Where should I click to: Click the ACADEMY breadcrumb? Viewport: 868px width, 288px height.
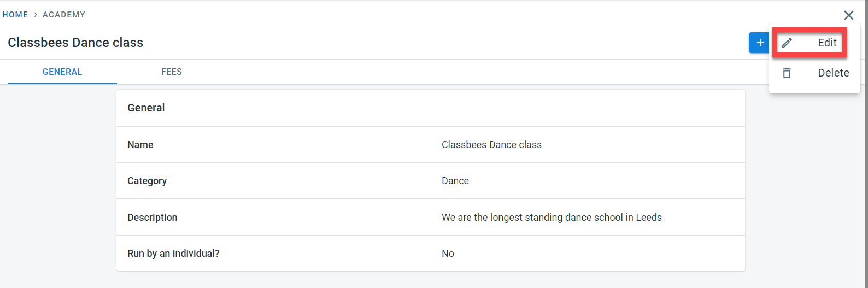64,15
